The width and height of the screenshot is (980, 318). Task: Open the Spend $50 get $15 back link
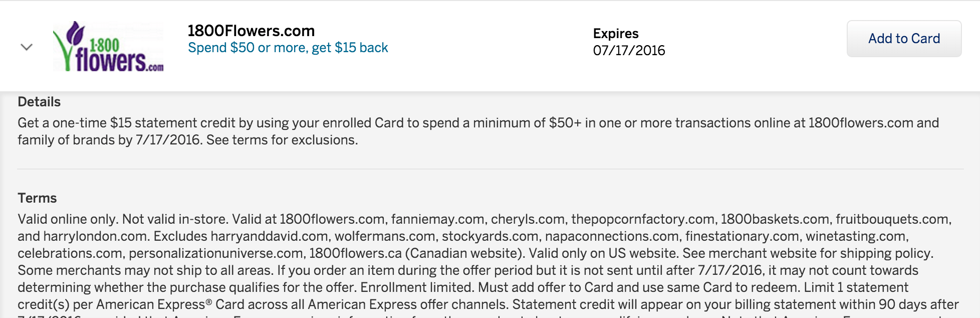(288, 48)
